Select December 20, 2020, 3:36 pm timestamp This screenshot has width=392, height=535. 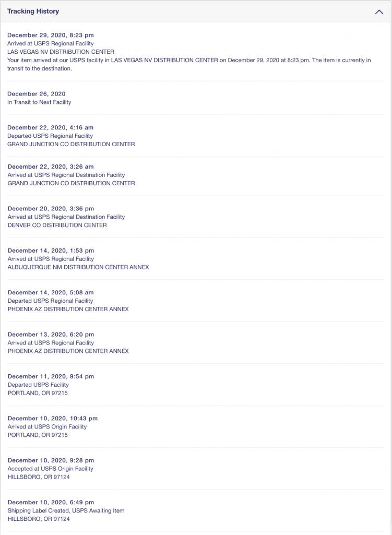pyautogui.click(x=51, y=209)
